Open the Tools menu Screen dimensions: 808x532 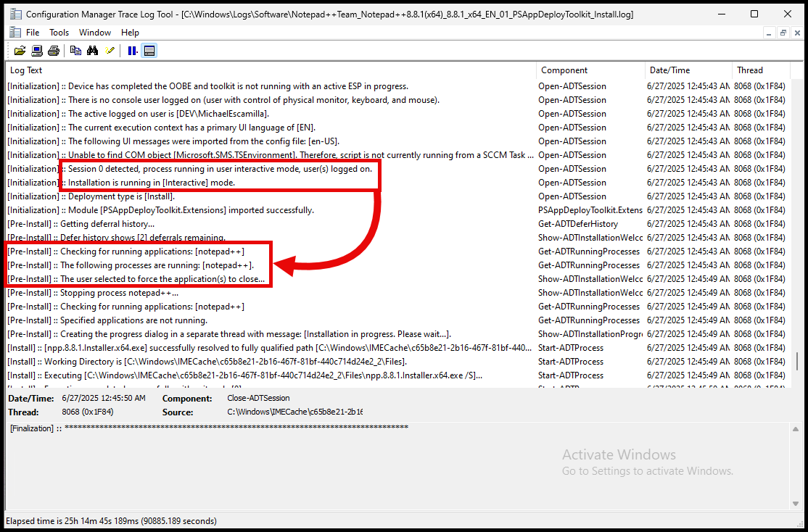point(59,32)
